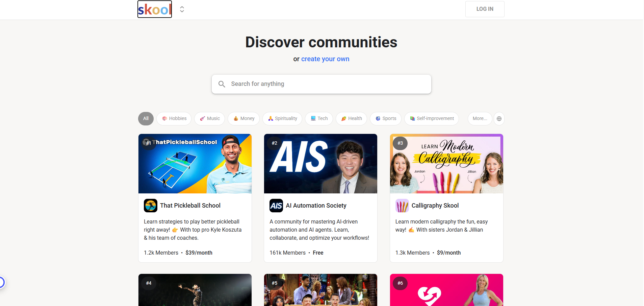Screen dimensions: 644x306
Task: Click the blue circle widget at left edge
Action: coord(2,282)
